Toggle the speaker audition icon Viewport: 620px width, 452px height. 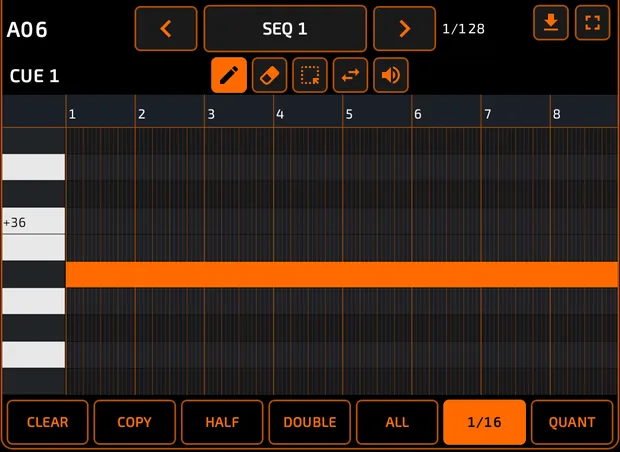[x=391, y=75]
